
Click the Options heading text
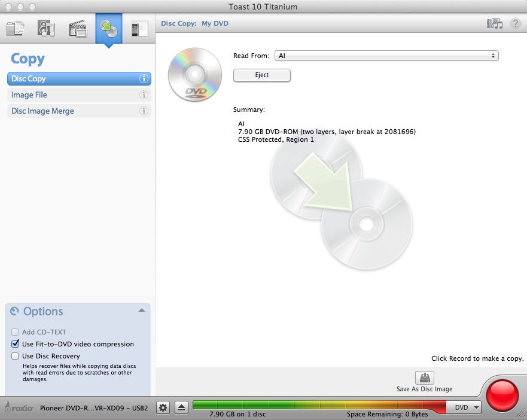[x=43, y=311]
